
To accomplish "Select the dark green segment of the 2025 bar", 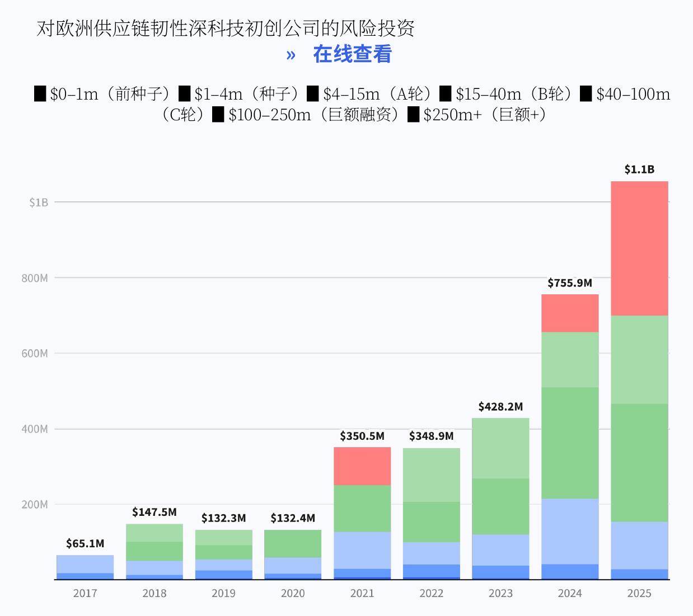I will (x=639, y=463).
